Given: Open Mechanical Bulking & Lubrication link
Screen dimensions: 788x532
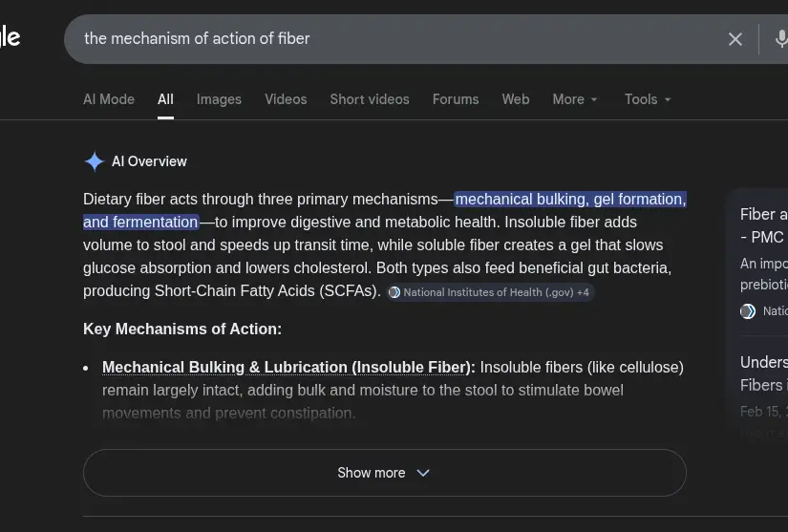Looking at the screenshot, I should tap(288, 367).
